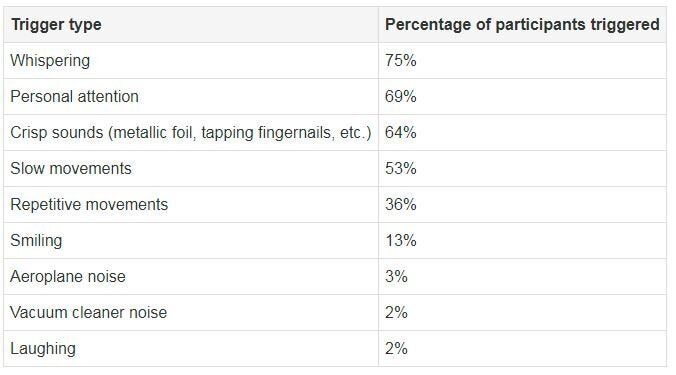Select the 'Whispering' cell
Viewport: 676px width, 375px height.
[191, 60]
